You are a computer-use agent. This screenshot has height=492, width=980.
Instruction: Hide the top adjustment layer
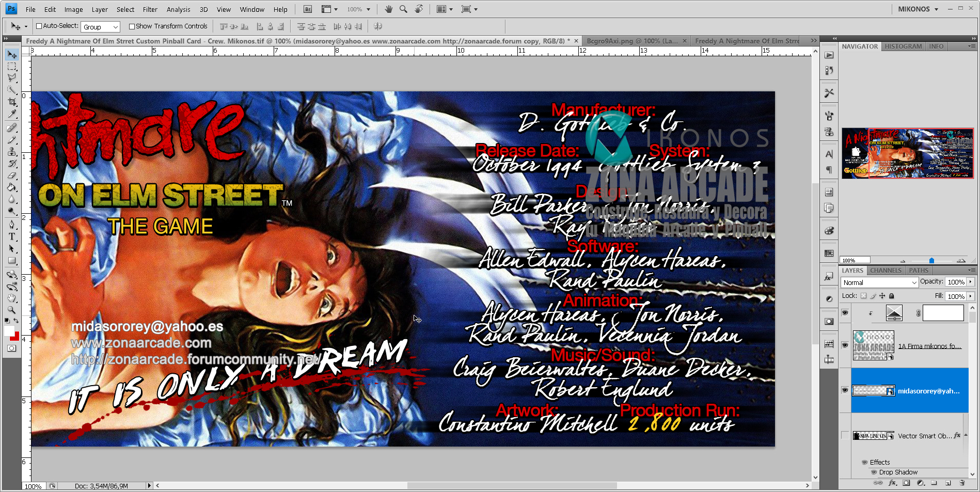pos(845,313)
